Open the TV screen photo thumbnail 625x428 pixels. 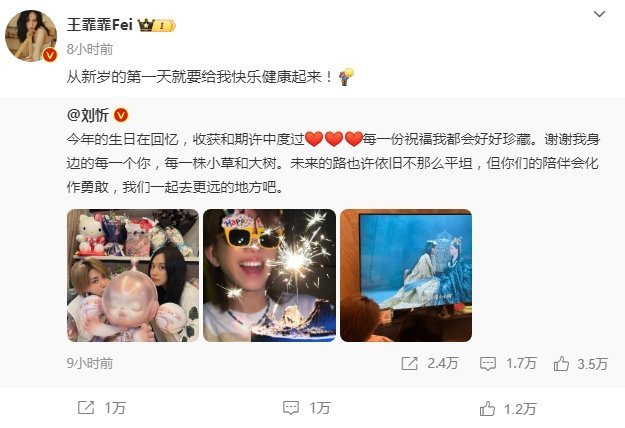(x=406, y=275)
